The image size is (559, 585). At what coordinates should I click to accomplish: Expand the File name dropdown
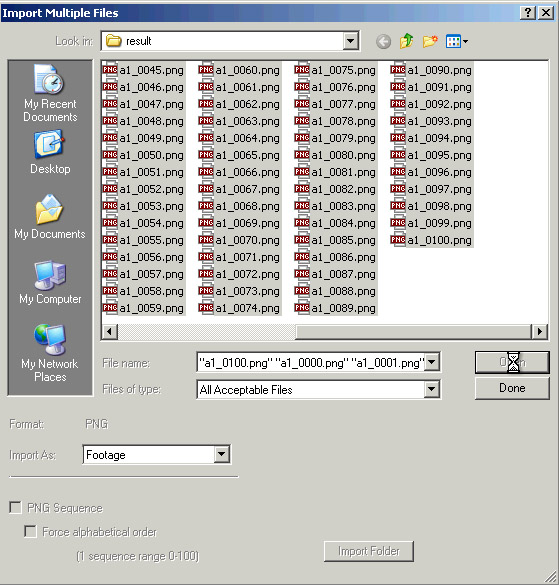pos(431,362)
